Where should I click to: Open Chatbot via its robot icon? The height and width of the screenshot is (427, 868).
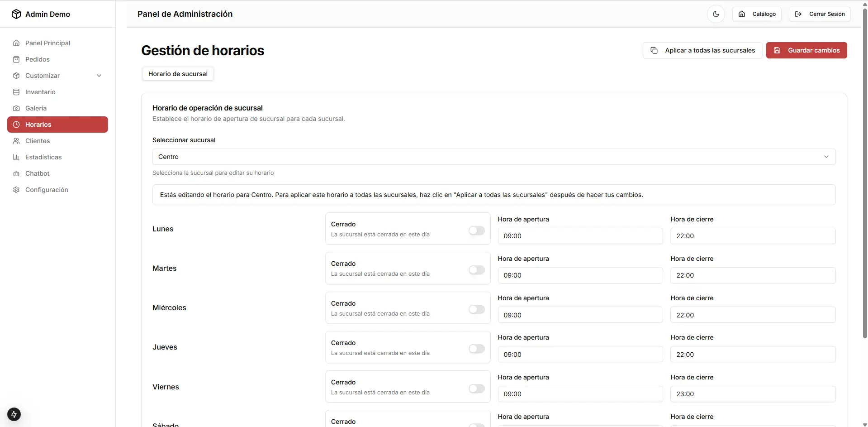tap(16, 173)
